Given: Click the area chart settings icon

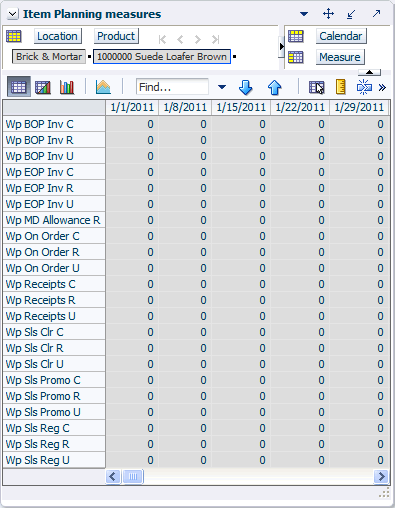Looking at the screenshot, I should point(103,87).
